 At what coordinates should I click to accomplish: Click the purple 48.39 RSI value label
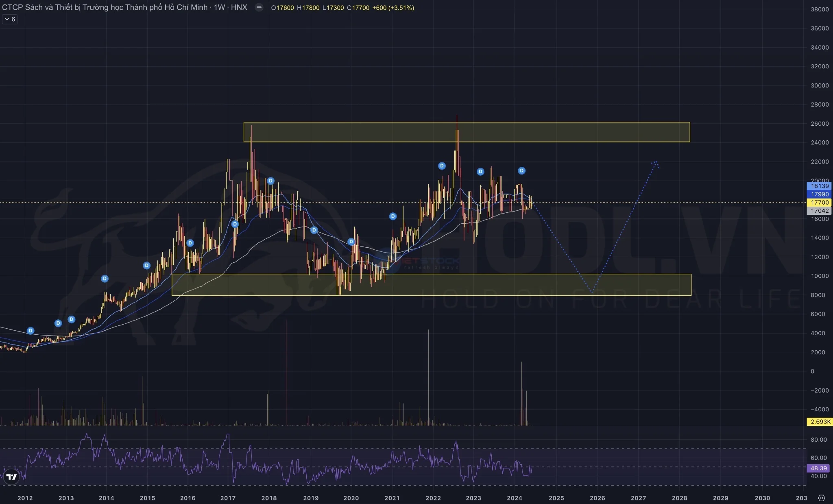pyautogui.click(x=818, y=468)
